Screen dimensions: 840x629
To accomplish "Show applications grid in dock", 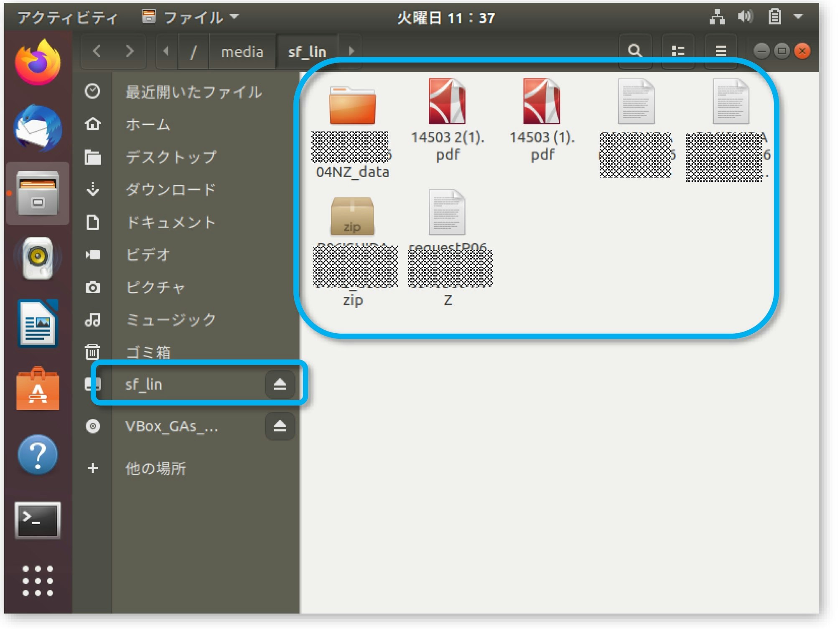I will coord(38,581).
